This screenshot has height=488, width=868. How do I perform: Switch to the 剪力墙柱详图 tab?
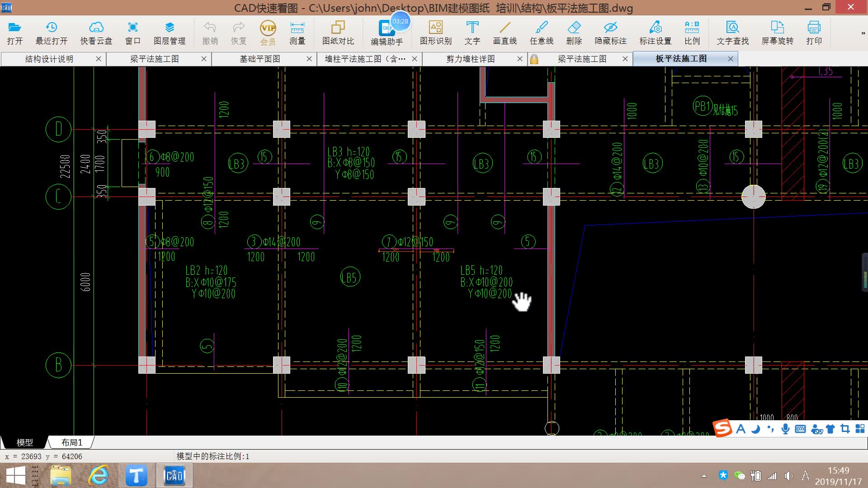click(470, 59)
